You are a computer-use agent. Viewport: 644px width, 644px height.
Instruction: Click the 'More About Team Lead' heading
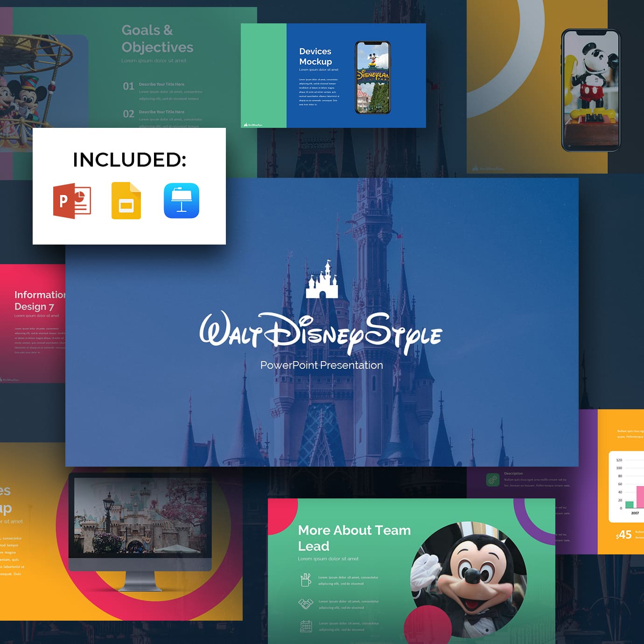click(x=354, y=538)
